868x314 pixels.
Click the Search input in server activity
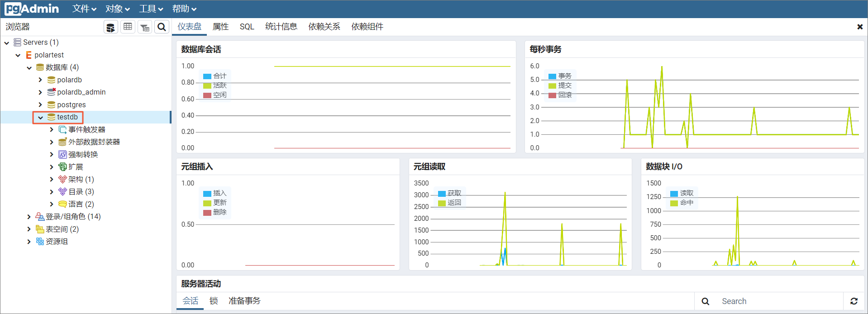780,301
